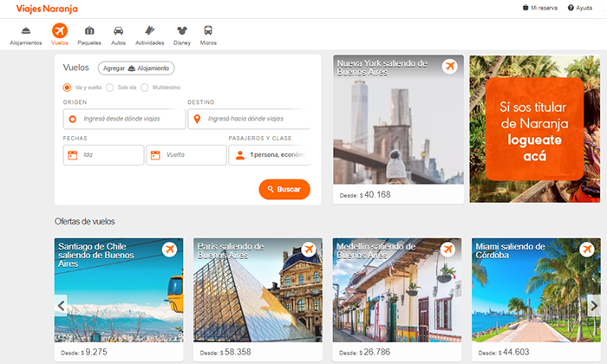Image resolution: width=607 pixels, height=364 pixels.
Task: Click the Vuelos form title
Action: 76,68
